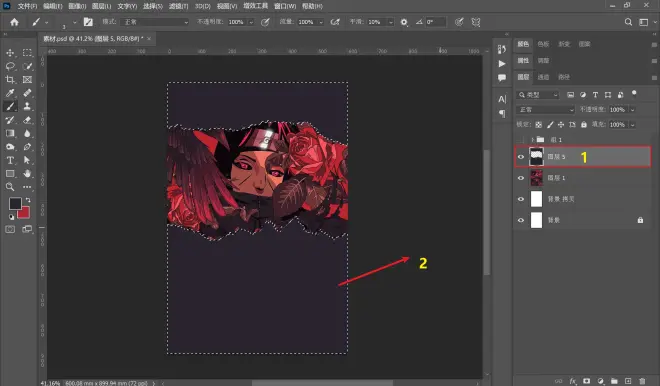Image resolution: width=660 pixels, height=386 pixels.
Task: Open the 窗口(W) menu
Action: tap(285, 6)
